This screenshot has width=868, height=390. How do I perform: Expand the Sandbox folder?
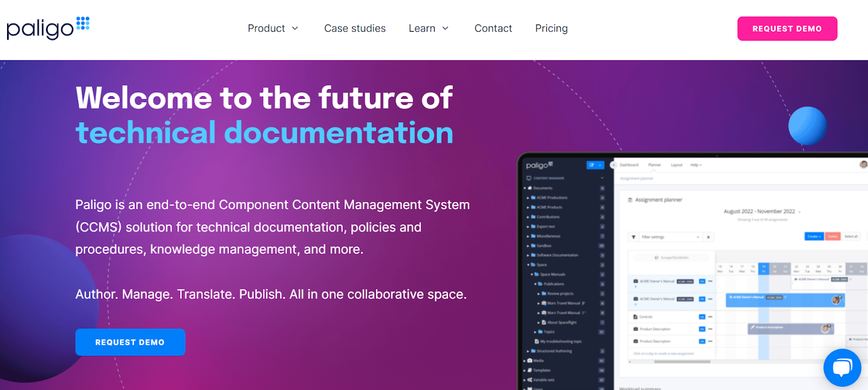[528, 246]
